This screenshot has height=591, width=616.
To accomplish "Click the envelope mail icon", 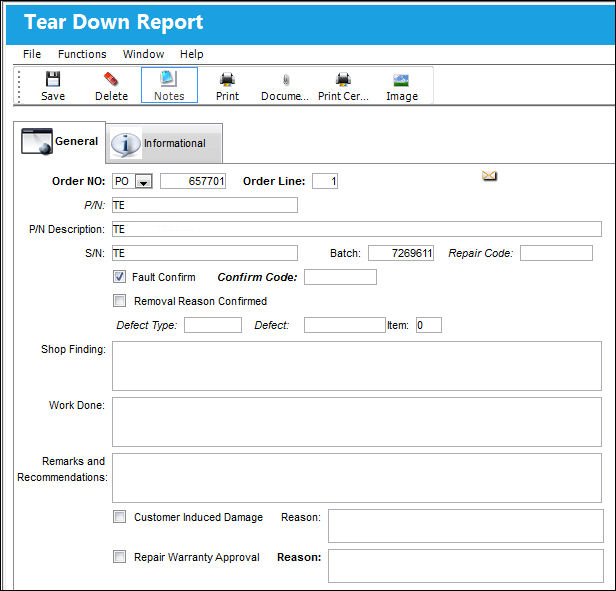I will click(x=489, y=176).
